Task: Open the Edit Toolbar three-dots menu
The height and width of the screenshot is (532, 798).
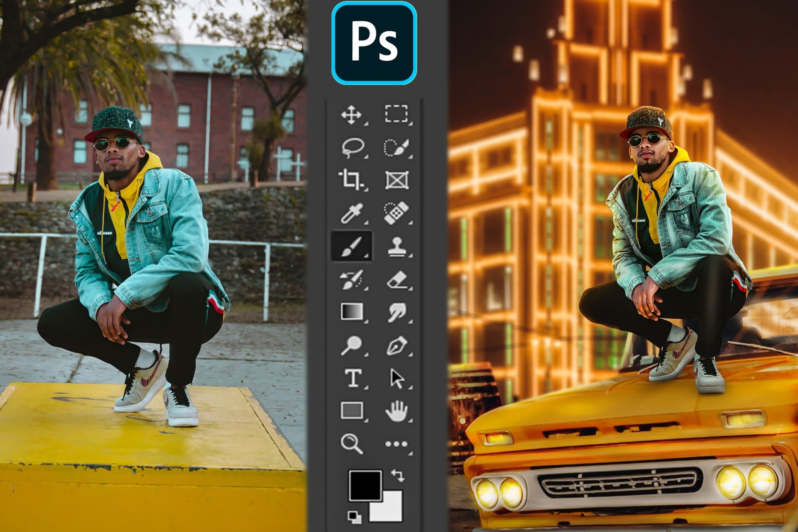Action: coord(396,444)
